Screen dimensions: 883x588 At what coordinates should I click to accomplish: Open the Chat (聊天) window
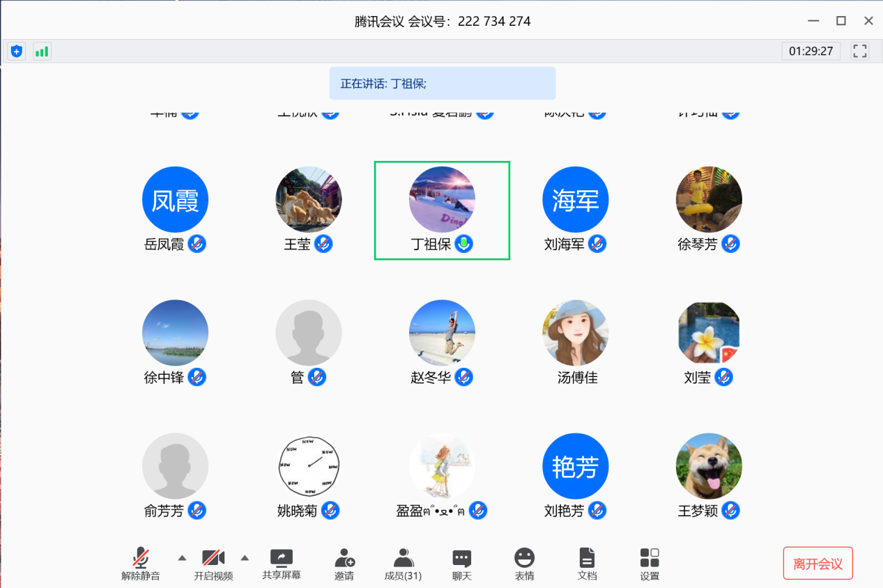(x=461, y=564)
